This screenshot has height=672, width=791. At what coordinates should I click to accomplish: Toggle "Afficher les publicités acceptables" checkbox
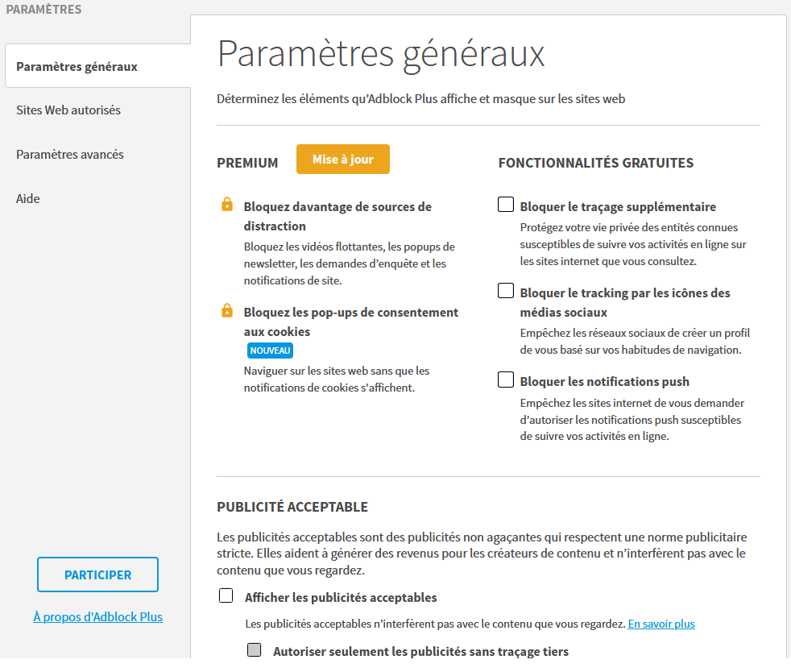tap(226, 596)
